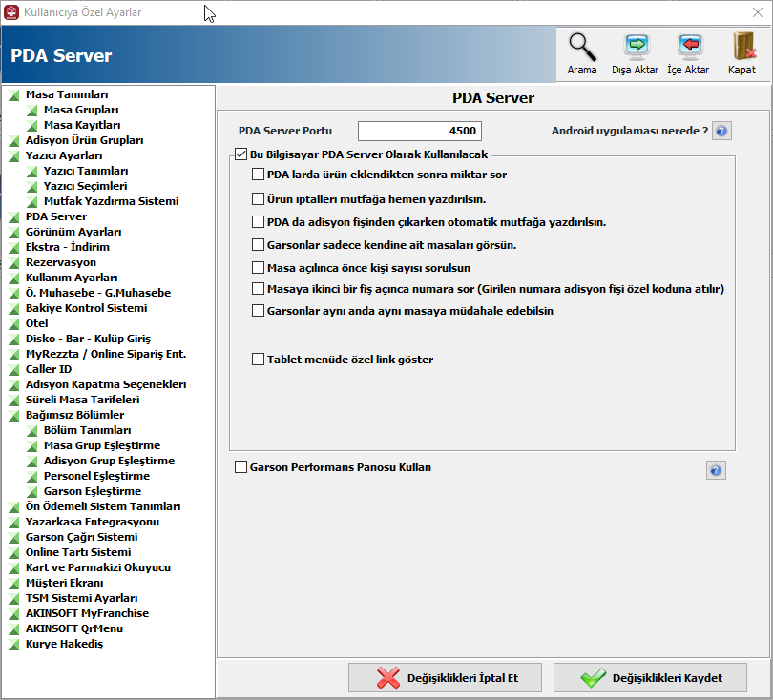Open Disko - Bar - Kulüp Giriş
Screen dimensions: 773x700
pyautogui.click(x=88, y=339)
